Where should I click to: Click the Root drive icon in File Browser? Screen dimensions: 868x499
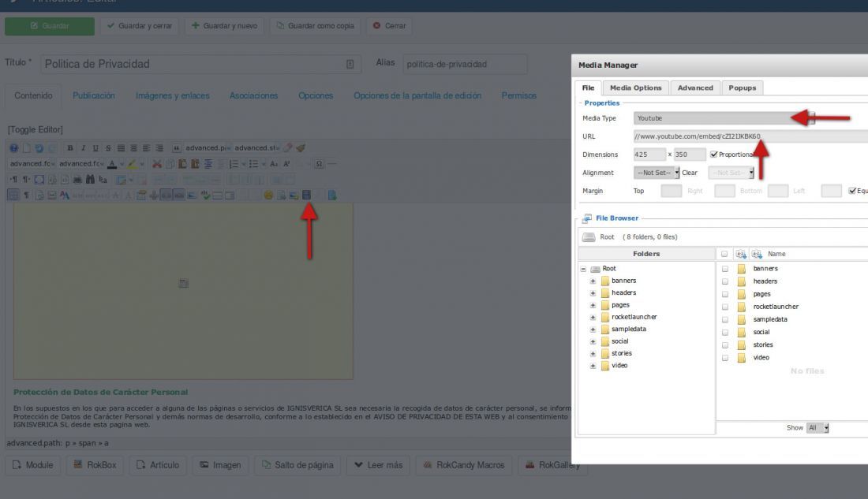pyautogui.click(x=589, y=236)
